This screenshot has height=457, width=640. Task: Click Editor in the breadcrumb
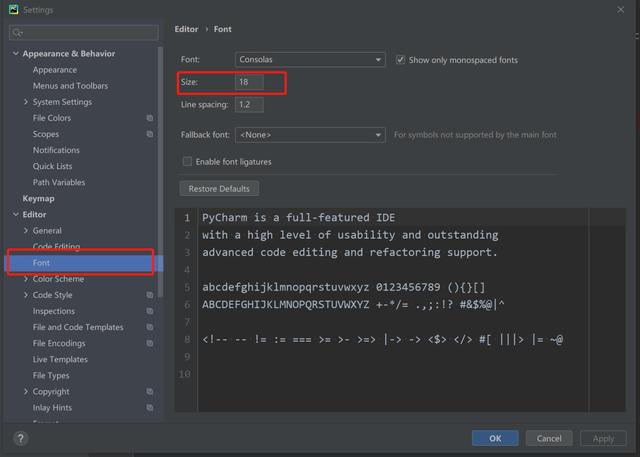[186, 29]
